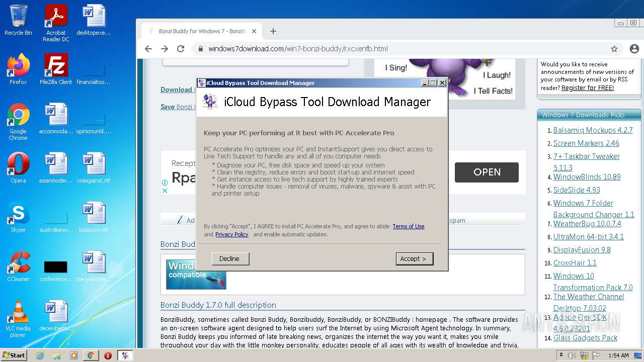Open Terms of Use link
644x362 pixels.
[409, 226]
